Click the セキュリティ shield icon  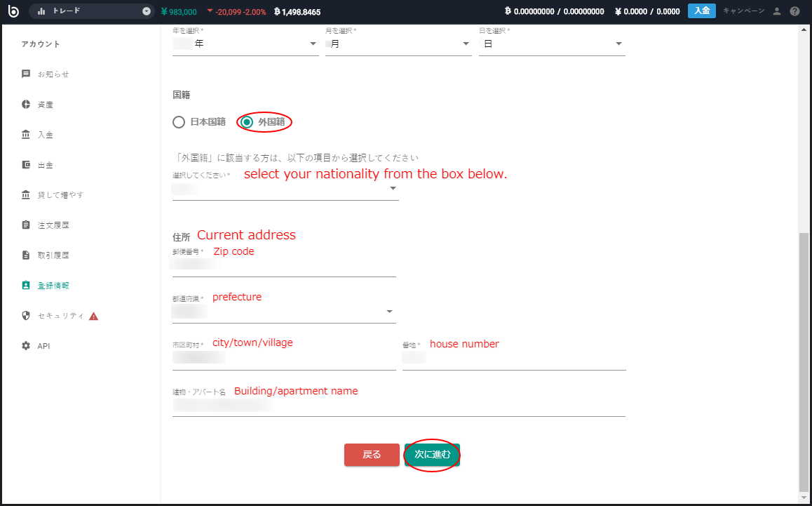coord(26,315)
